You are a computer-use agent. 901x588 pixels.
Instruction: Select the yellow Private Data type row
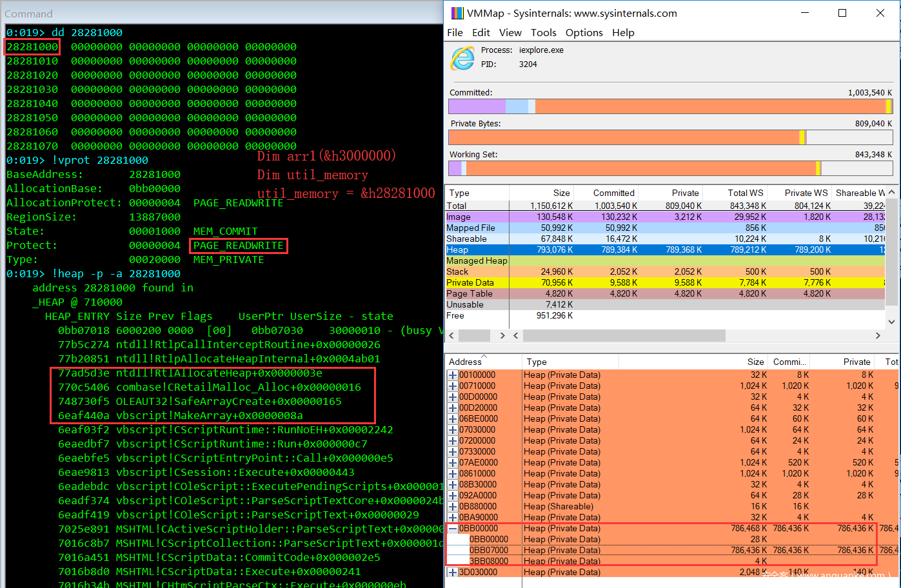coord(477,283)
